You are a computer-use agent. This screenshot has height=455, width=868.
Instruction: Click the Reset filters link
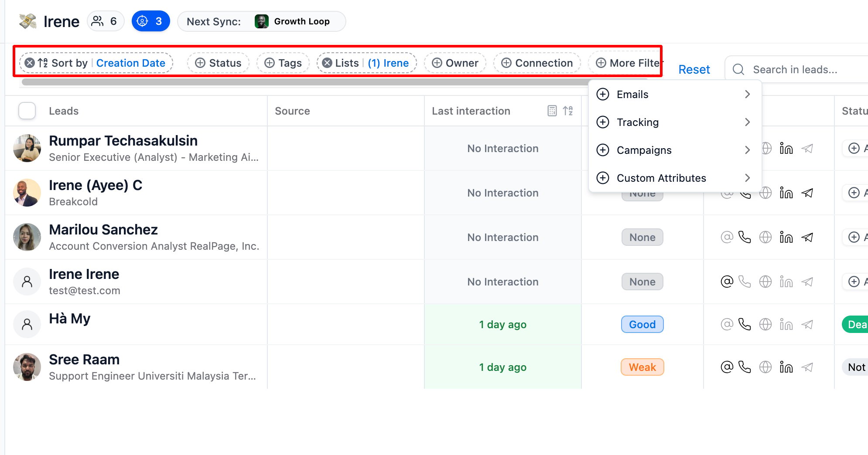694,70
